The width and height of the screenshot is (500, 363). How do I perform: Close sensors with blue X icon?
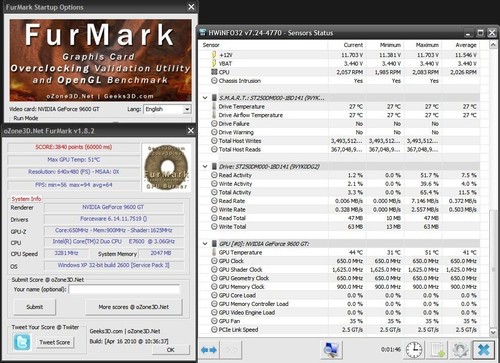tap(483, 350)
